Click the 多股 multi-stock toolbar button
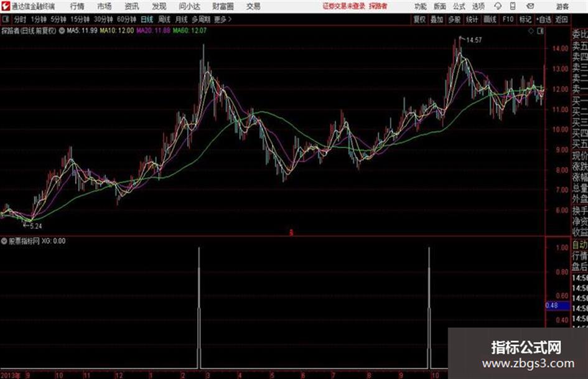Image resolution: width=588 pixels, height=379 pixels. click(454, 19)
